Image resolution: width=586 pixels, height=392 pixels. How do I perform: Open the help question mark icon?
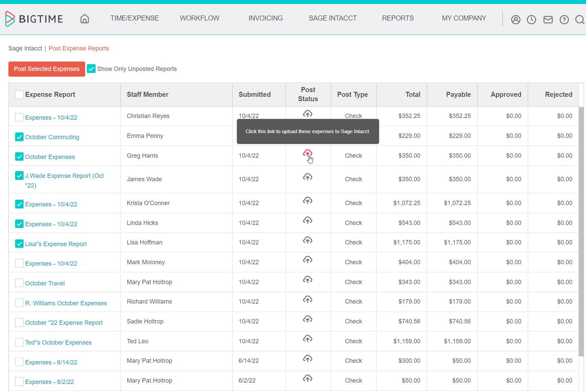point(564,20)
